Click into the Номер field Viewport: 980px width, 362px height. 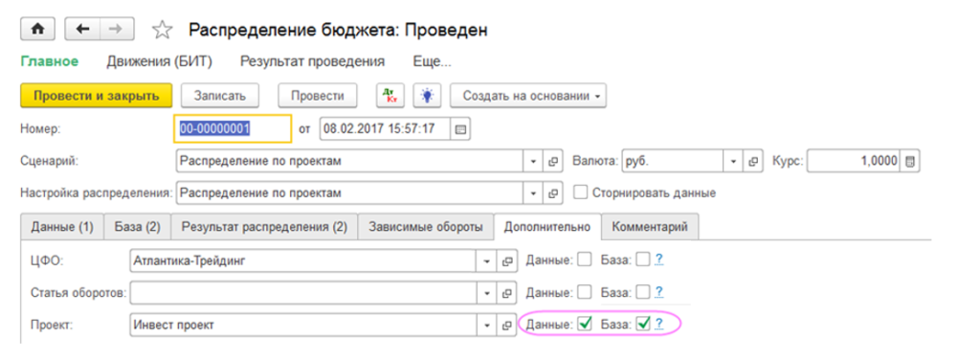232,129
